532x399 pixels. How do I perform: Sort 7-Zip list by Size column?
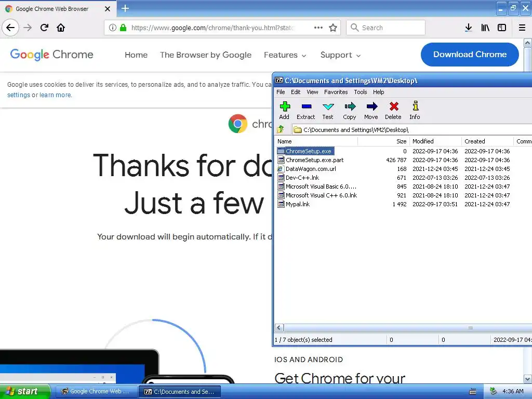[x=383, y=141]
